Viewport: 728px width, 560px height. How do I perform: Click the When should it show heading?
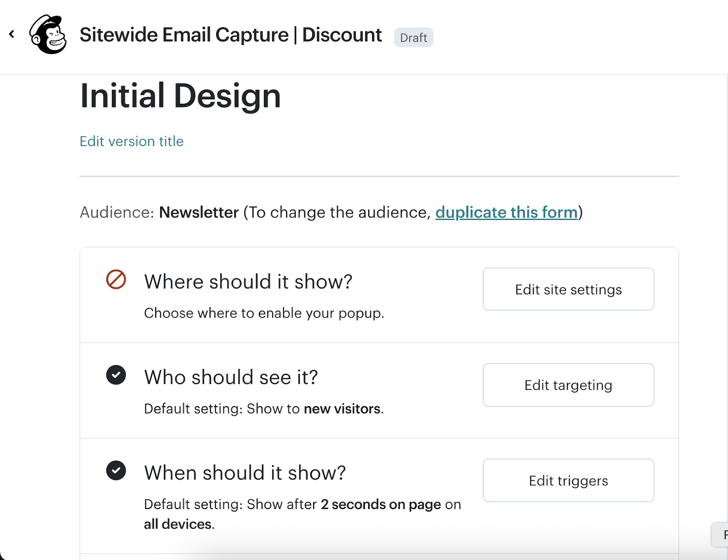[x=245, y=473]
